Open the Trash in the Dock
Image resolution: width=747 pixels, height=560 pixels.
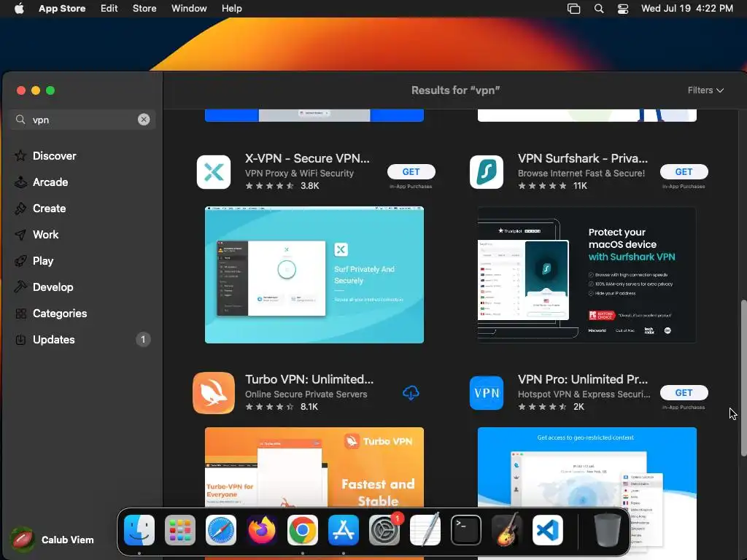click(x=608, y=530)
